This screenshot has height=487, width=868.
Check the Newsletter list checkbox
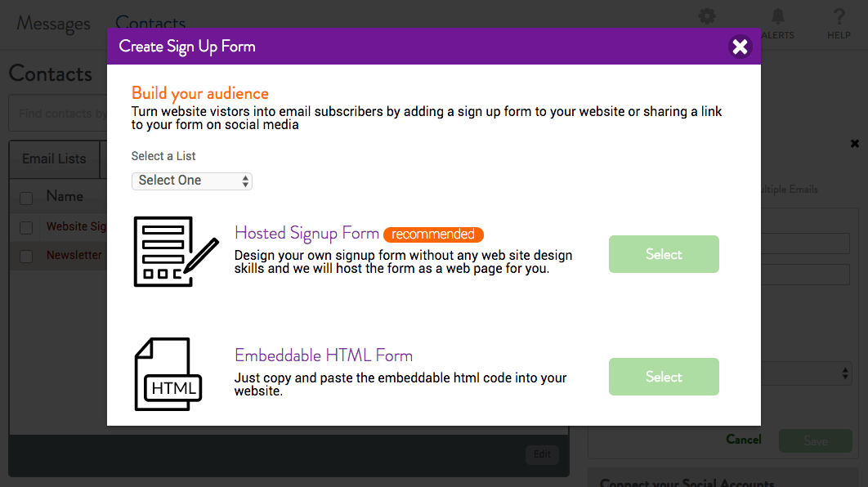[x=26, y=257]
